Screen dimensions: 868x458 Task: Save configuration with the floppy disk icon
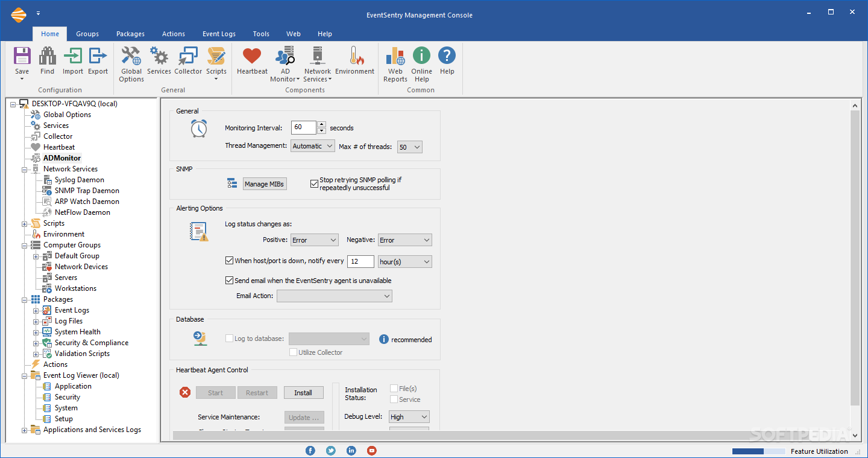tap(22, 56)
